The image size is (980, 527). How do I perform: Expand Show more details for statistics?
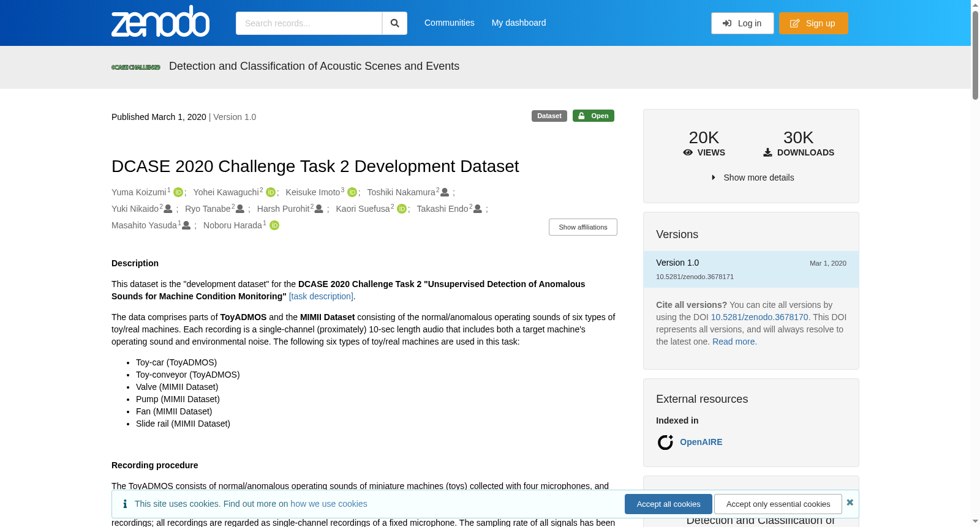tap(752, 178)
